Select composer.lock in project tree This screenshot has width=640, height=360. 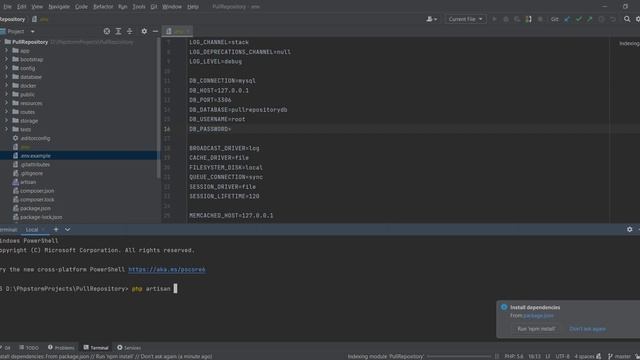(x=37, y=200)
